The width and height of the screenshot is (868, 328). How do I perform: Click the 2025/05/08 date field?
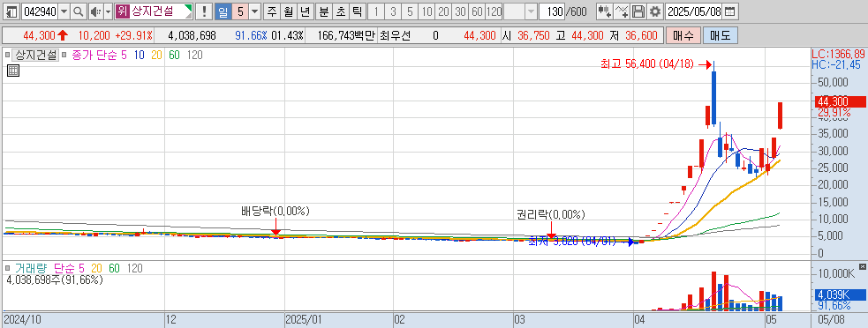694,11
